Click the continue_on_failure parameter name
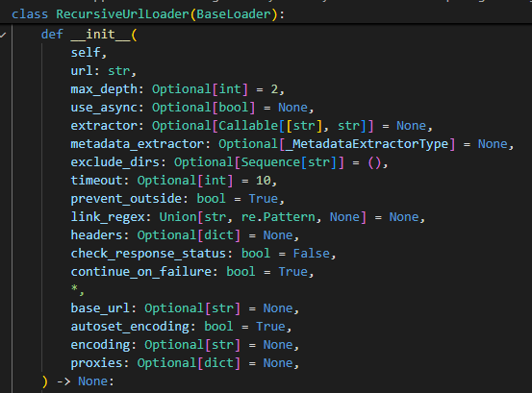 pos(140,272)
